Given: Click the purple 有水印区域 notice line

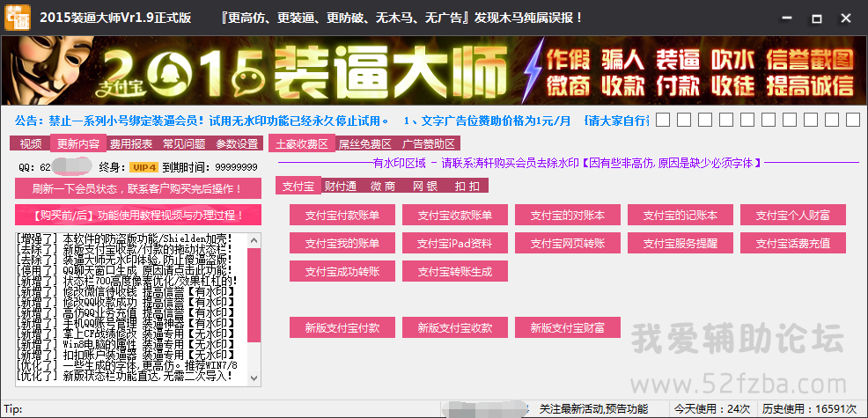Looking at the screenshot, I should [569, 163].
